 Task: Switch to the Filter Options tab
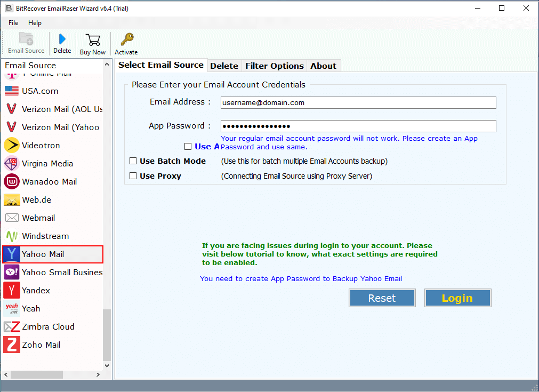[274, 66]
